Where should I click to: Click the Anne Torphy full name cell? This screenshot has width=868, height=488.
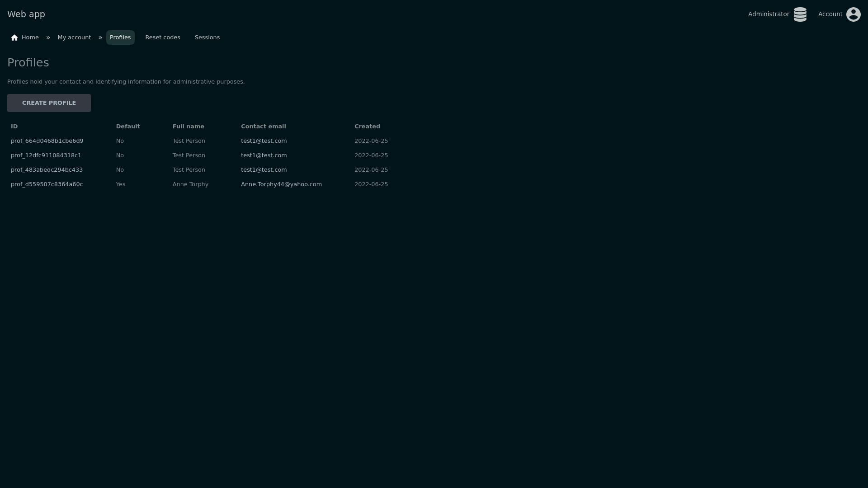tap(190, 184)
